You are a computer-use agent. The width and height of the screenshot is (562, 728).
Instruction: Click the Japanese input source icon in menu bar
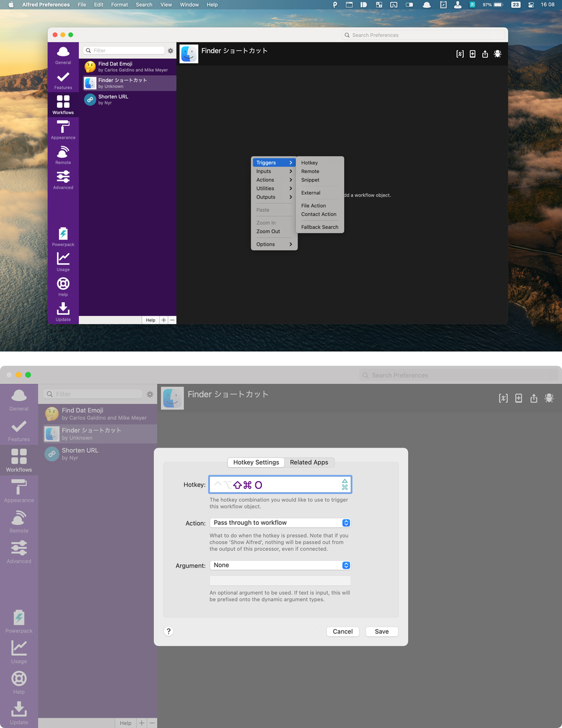[471, 4]
